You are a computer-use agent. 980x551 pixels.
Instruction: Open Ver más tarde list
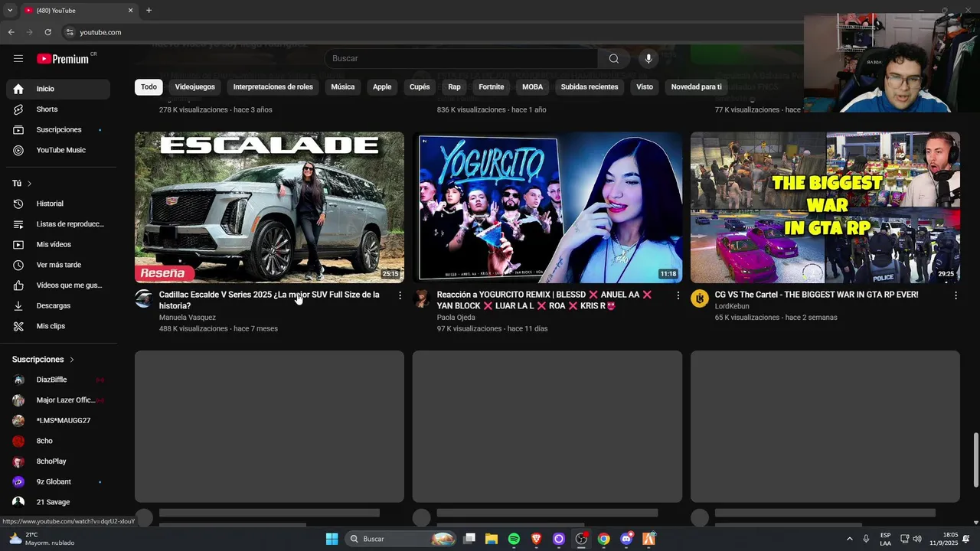58,265
